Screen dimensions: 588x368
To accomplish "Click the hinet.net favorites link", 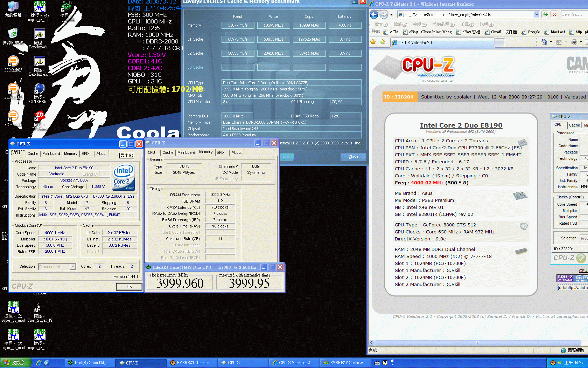I will pyautogui.click(x=554, y=32).
